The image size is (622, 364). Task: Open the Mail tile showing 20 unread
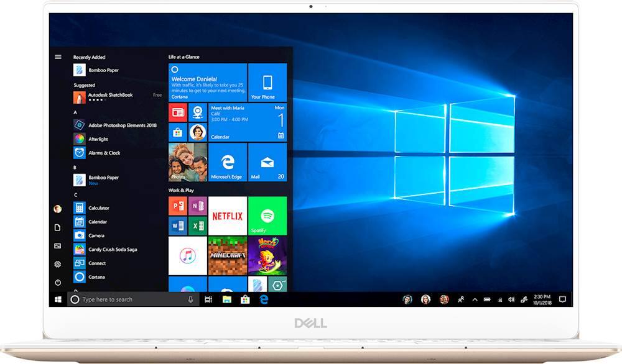coord(267,163)
